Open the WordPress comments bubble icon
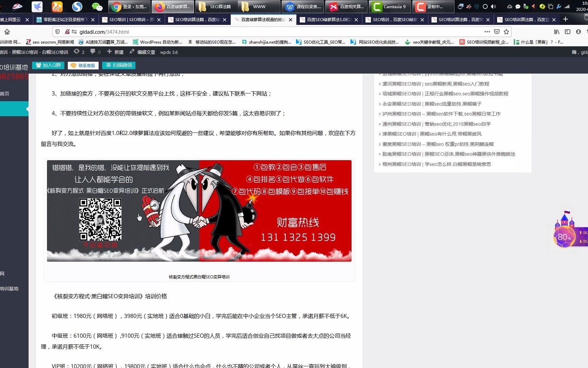 tap(95, 52)
